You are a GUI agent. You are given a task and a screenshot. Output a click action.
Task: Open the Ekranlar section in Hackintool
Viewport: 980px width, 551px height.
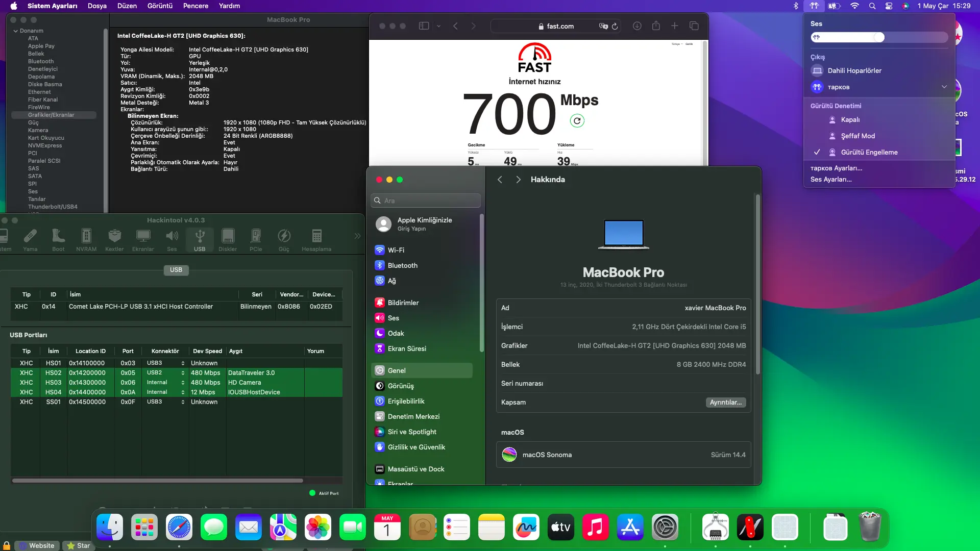[x=143, y=240]
